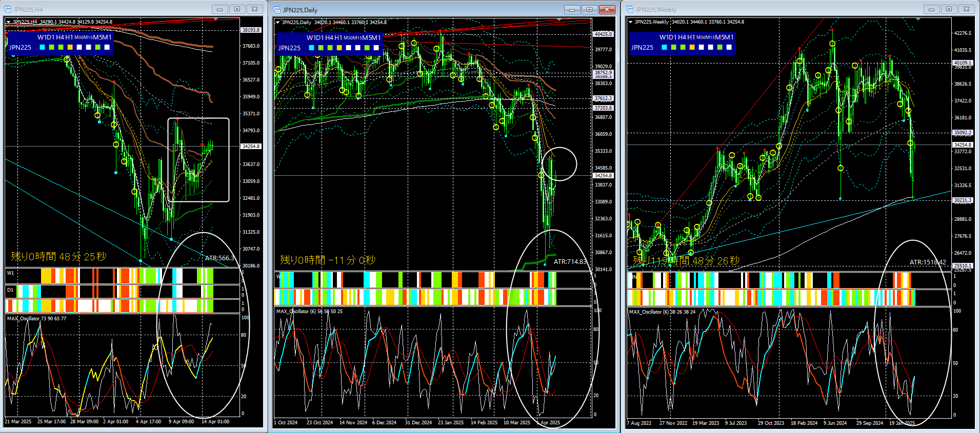Minimize the JPN225,Weekly chart window
The height and width of the screenshot is (433, 980).
[x=931, y=9]
